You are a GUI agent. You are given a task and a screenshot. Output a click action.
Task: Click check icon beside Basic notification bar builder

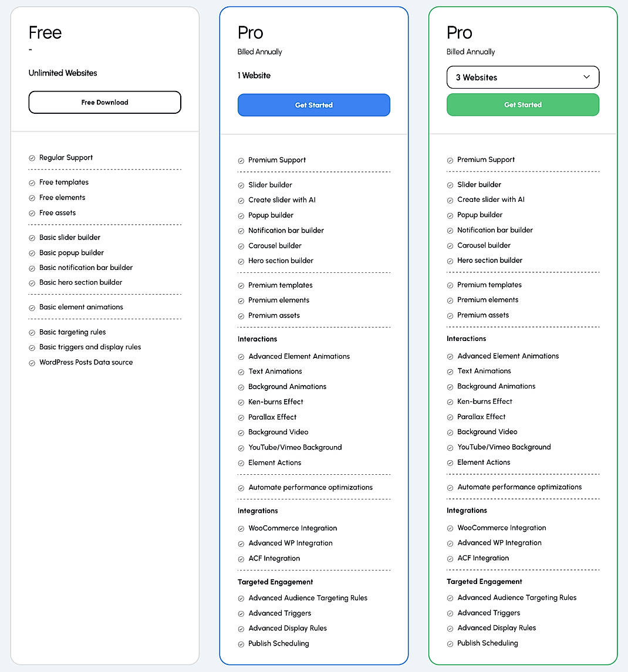point(32,268)
